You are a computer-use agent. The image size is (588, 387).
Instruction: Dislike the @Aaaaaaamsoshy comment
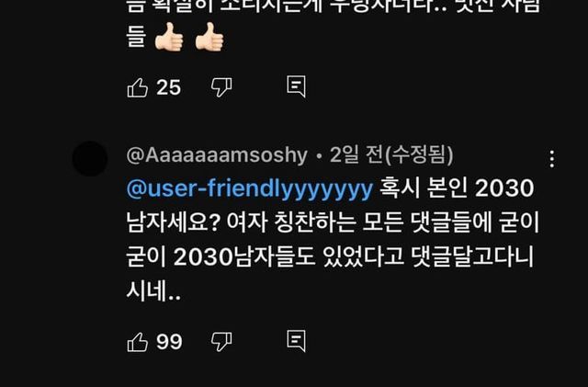point(221,342)
